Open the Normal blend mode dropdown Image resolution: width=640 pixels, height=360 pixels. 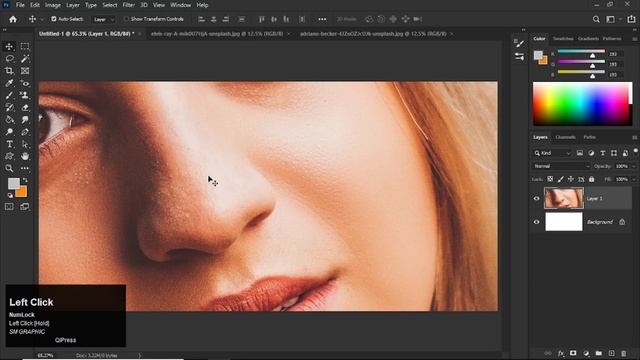pyautogui.click(x=562, y=166)
